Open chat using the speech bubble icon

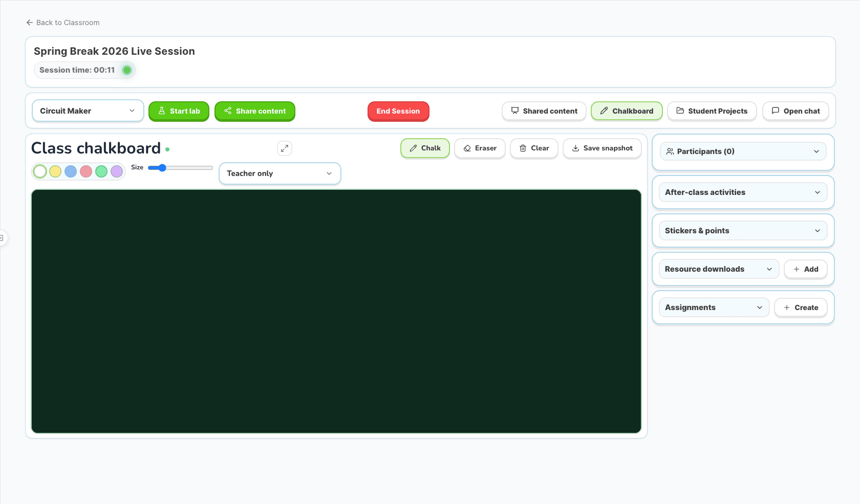tap(795, 111)
